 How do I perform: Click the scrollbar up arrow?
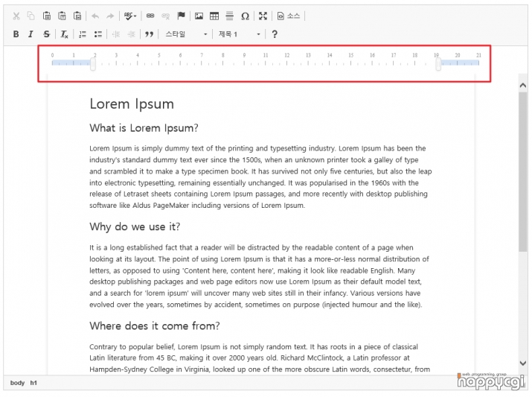coord(523,85)
